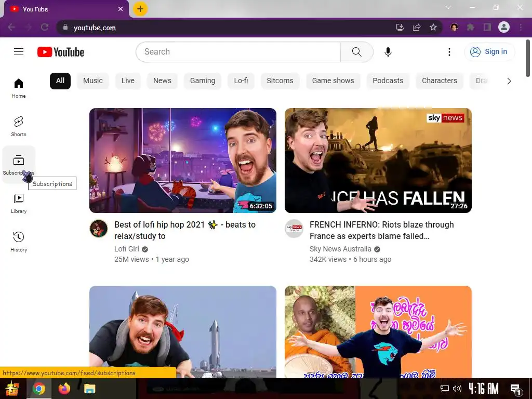The height and width of the screenshot is (399, 532).
Task: Open 'FRENCH INFERNO' video title
Action: click(x=382, y=230)
